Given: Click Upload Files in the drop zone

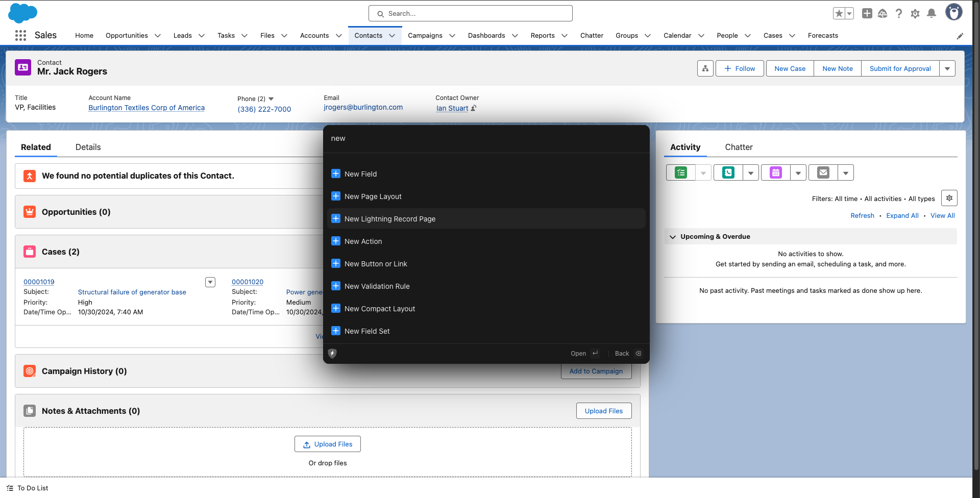Looking at the screenshot, I should (328, 444).
